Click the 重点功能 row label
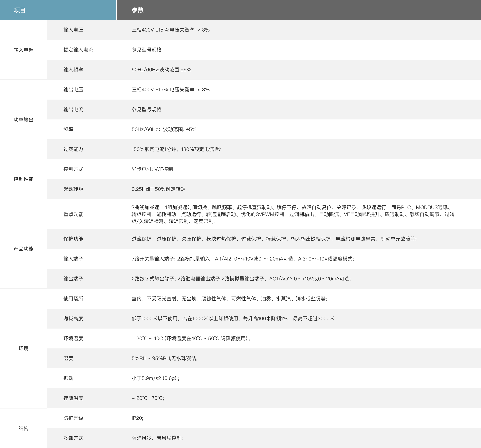481x448 pixels. pyautogui.click(x=73, y=214)
